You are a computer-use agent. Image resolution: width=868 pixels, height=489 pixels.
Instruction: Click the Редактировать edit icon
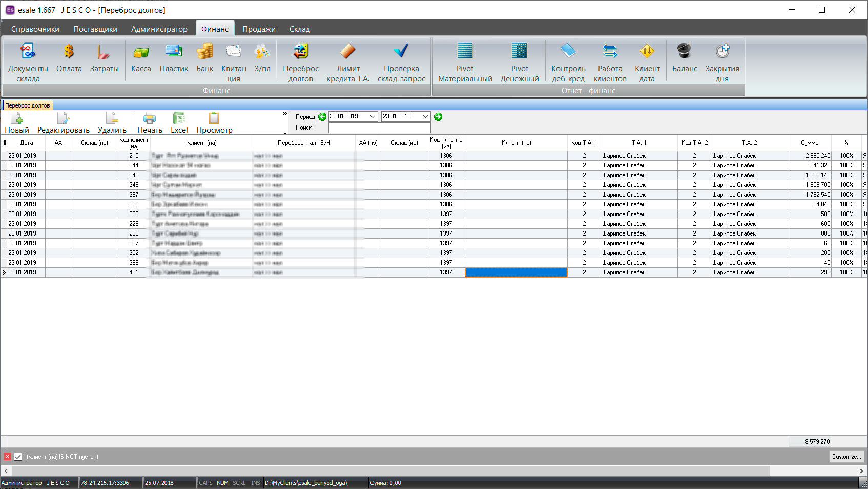click(64, 123)
